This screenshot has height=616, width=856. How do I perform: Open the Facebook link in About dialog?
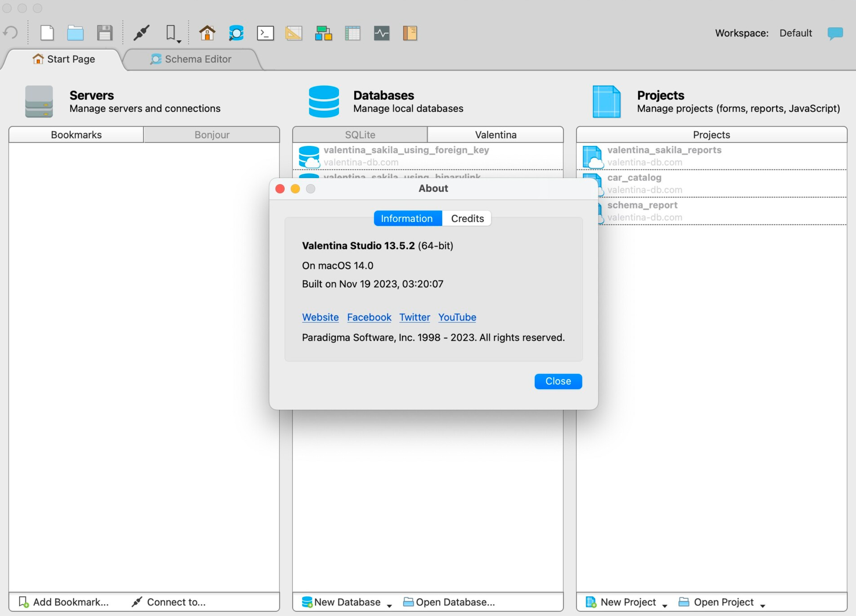369,317
